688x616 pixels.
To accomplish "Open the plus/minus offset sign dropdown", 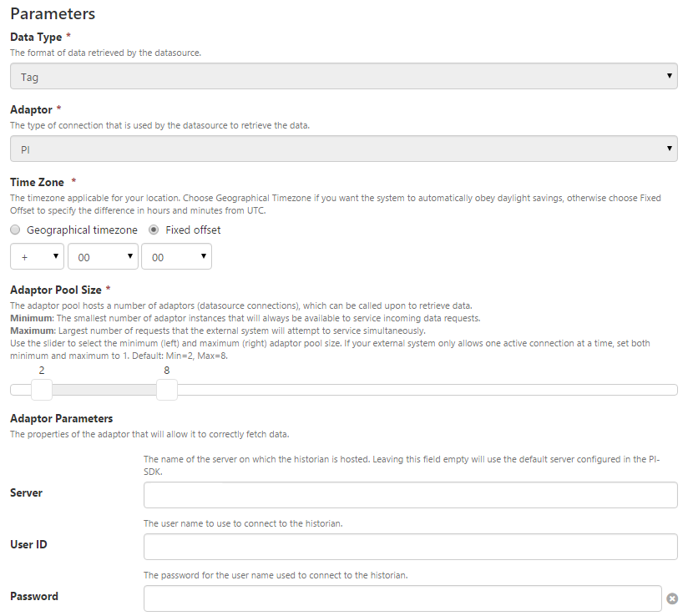I will (37, 257).
